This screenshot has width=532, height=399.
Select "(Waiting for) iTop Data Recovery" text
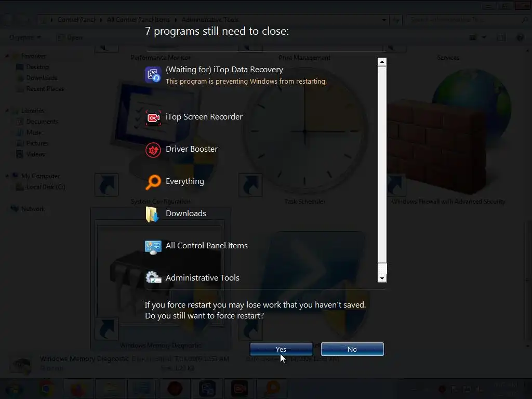click(x=224, y=70)
